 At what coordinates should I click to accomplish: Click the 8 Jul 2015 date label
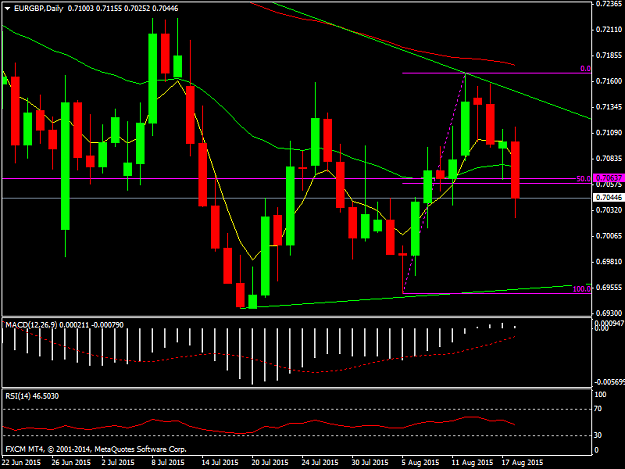[x=168, y=462]
